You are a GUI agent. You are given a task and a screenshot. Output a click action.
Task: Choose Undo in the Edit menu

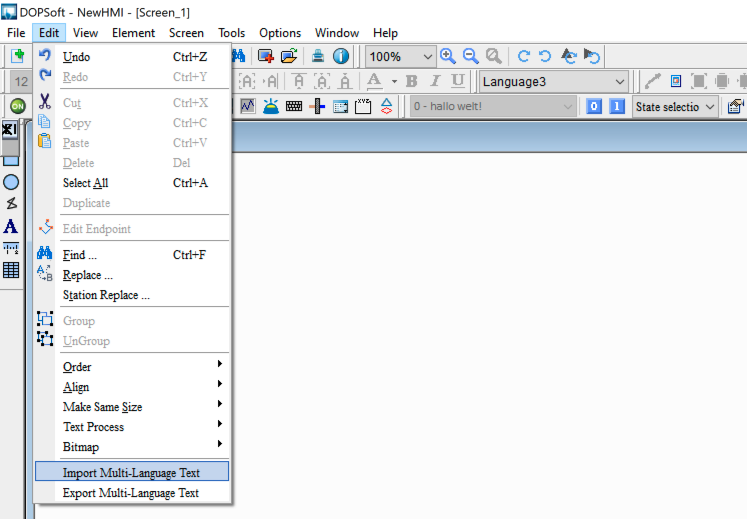click(x=132, y=57)
